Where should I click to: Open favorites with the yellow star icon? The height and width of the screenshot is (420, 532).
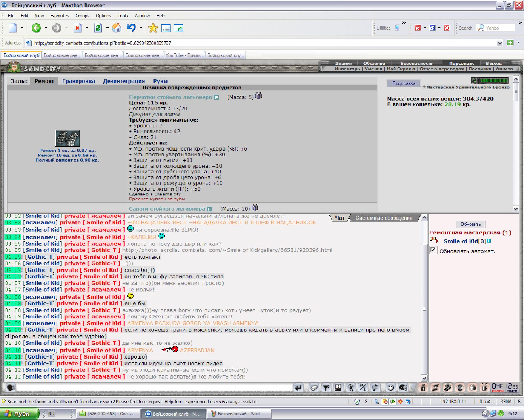(153, 28)
